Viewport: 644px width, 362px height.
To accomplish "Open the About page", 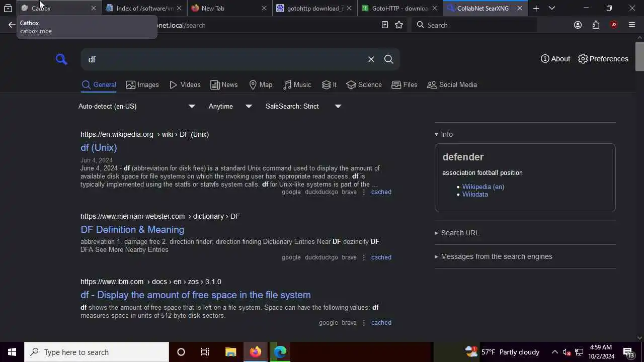I will pos(555,59).
